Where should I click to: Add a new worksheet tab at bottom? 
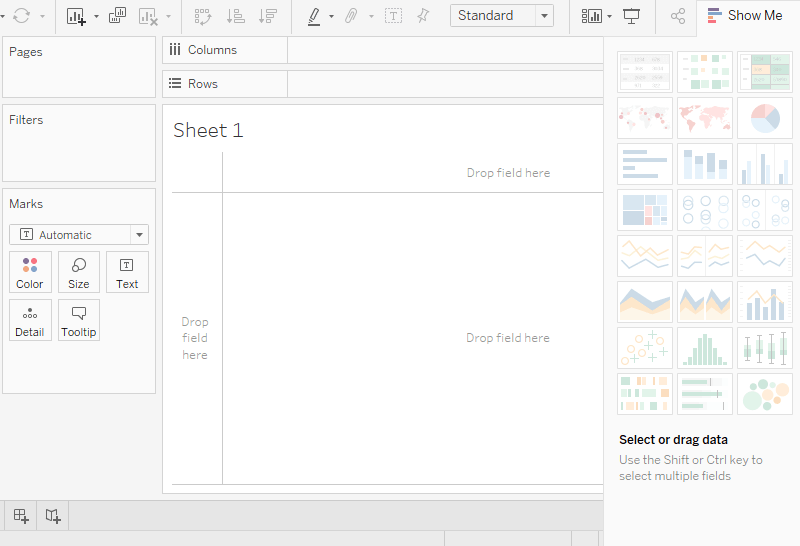tap(21, 516)
